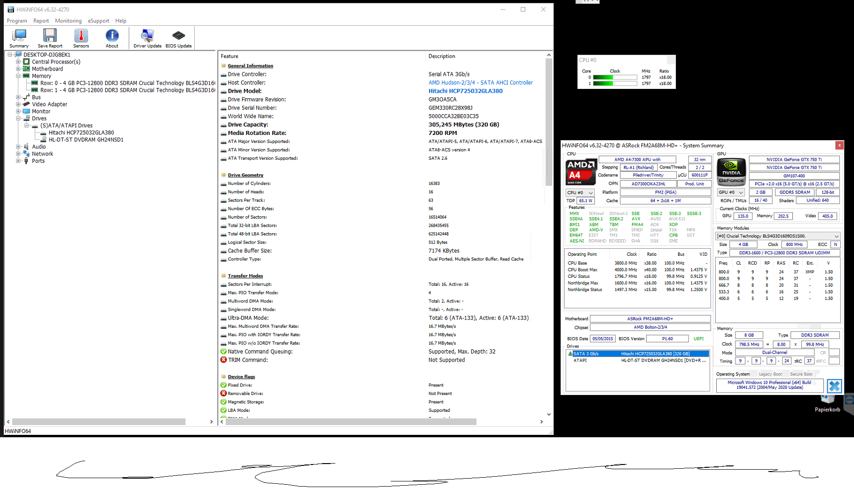Screen dimensions: 854x504
Task: Click the NVIDIA GeForce logo
Action: [731, 172]
